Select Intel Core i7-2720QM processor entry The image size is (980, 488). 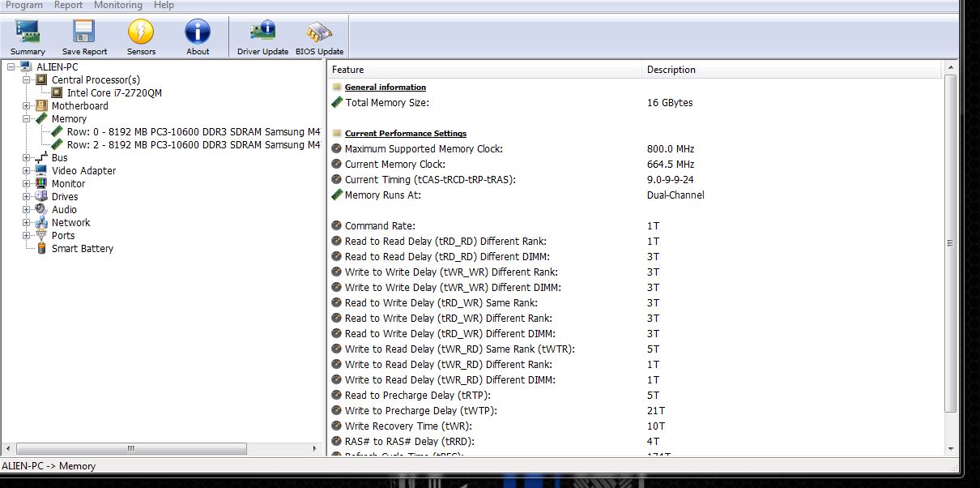[114, 93]
